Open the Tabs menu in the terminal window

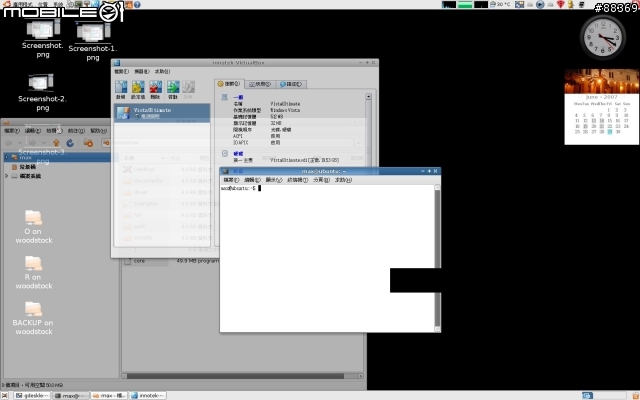tap(321, 180)
